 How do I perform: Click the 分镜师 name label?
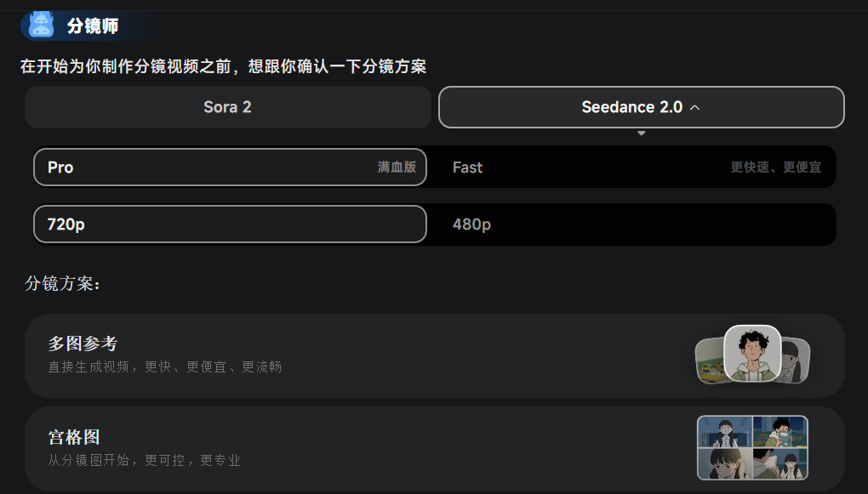[93, 26]
